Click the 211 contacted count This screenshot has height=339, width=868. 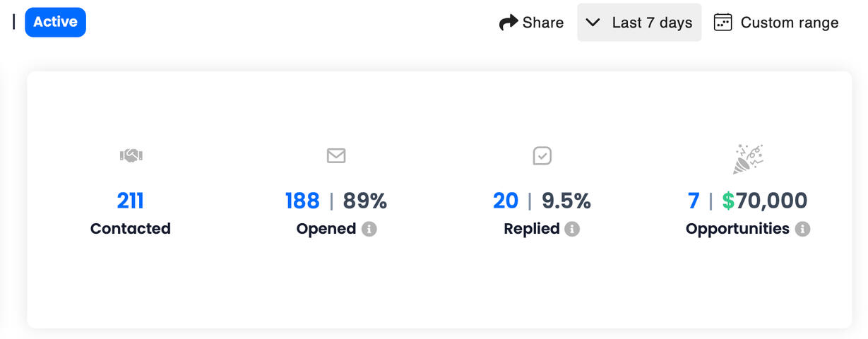click(x=131, y=201)
